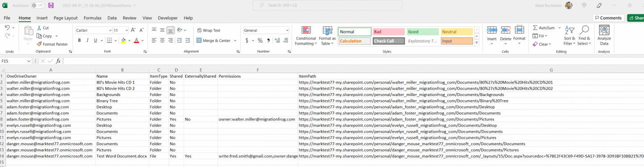The image size is (644, 167).
Task: Toggle Center horizontal alignment
Action: [x=162, y=41]
